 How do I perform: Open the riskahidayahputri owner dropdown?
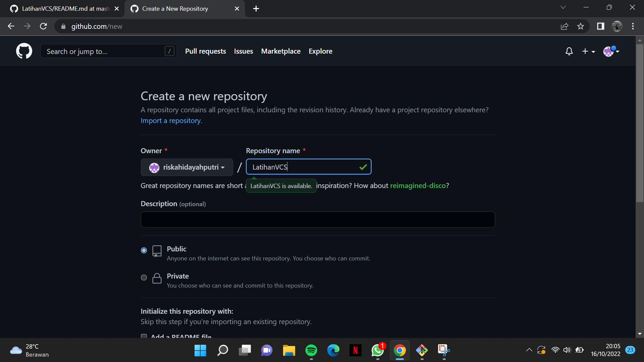pyautogui.click(x=187, y=167)
